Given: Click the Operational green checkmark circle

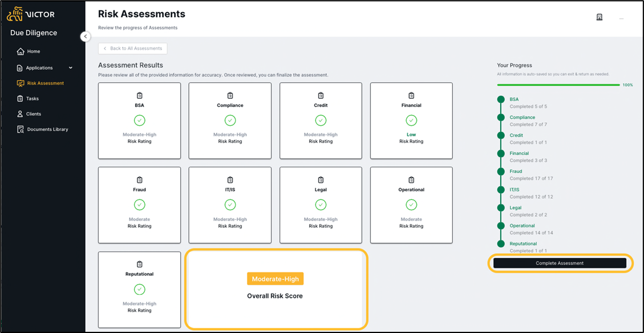Looking at the screenshot, I should pyautogui.click(x=411, y=204).
